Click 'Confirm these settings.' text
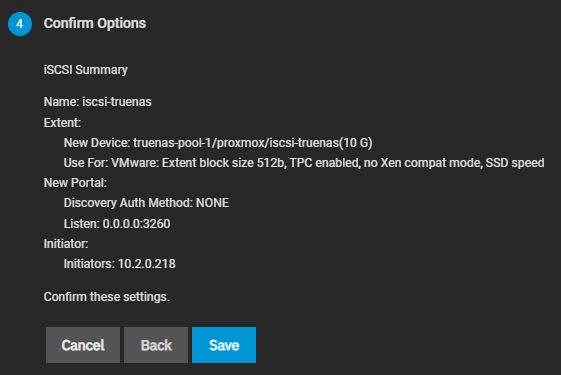The height and width of the screenshot is (375, 561). tap(107, 297)
